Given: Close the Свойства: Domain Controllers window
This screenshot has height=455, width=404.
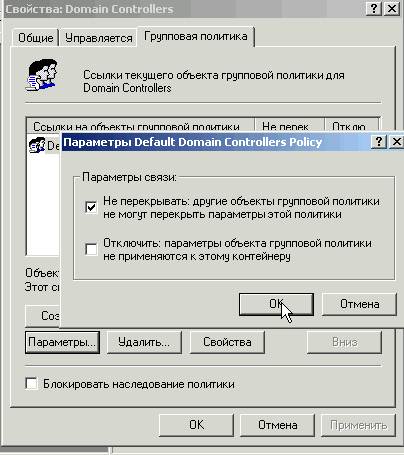Looking at the screenshot, I should pyautogui.click(x=392, y=8).
